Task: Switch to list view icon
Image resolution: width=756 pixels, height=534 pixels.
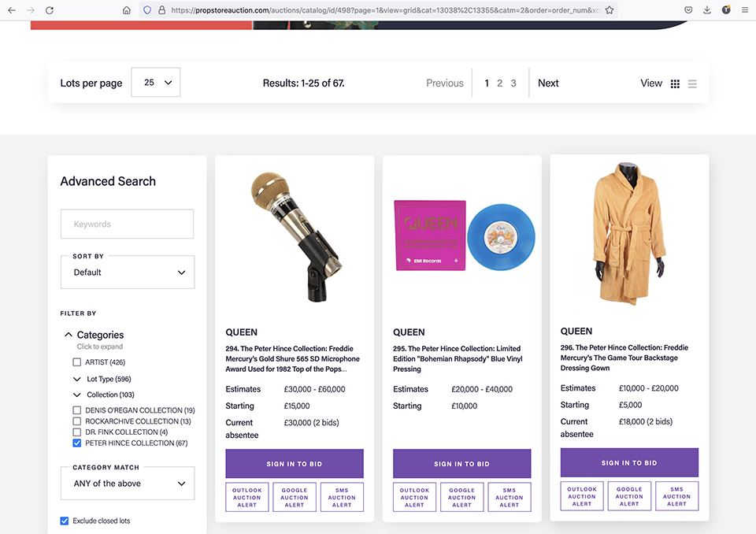Action: tap(692, 83)
